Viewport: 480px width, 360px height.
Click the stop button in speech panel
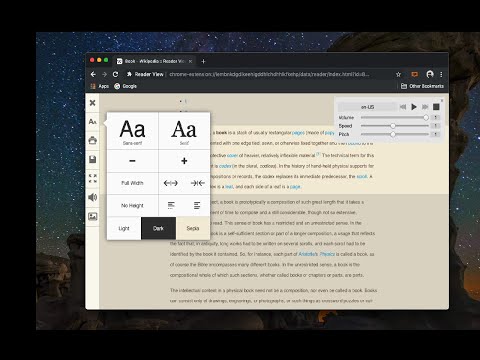436,107
